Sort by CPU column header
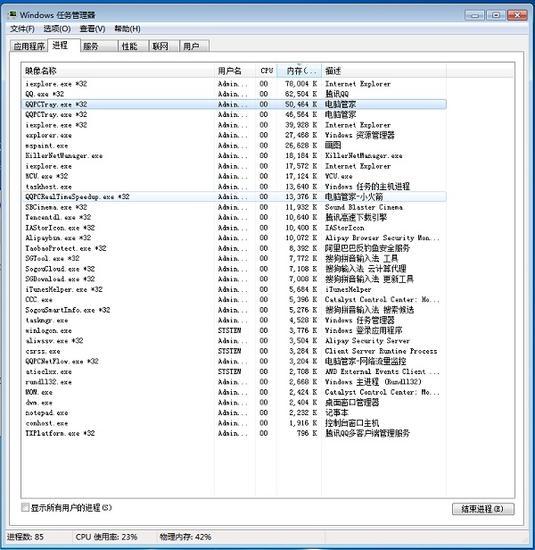This screenshot has height=550, width=535. click(x=266, y=71)
